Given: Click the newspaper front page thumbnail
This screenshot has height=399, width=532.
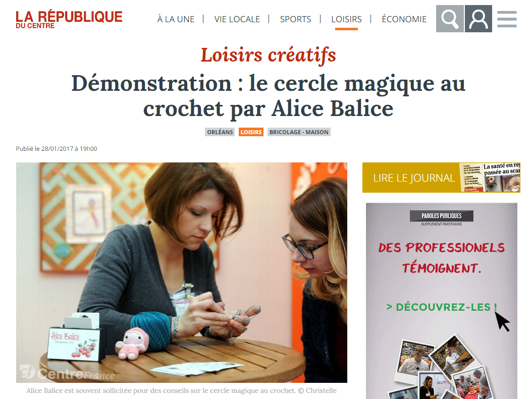Looking at the screenshot, I should point(490,178).
